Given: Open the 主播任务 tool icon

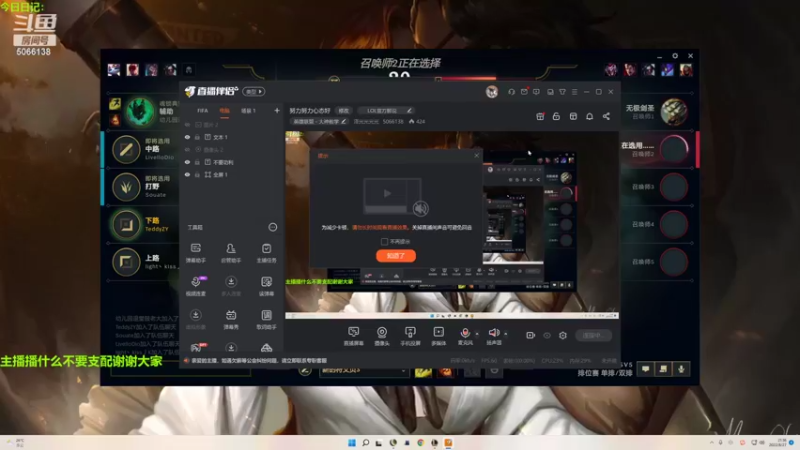Looking at the screenshot, I should pyautogui.click(x=266, y=252).
